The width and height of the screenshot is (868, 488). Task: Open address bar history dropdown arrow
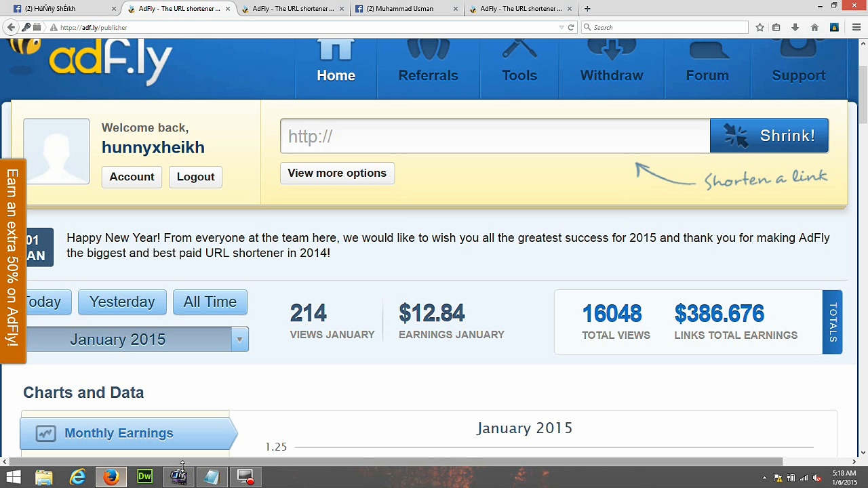(x=561, y=27)
